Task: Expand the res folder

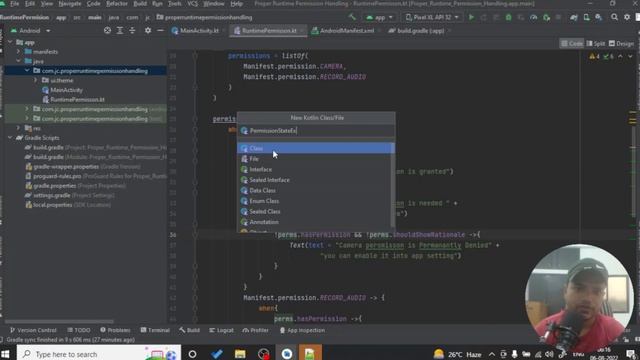Action: click(18, 128)
